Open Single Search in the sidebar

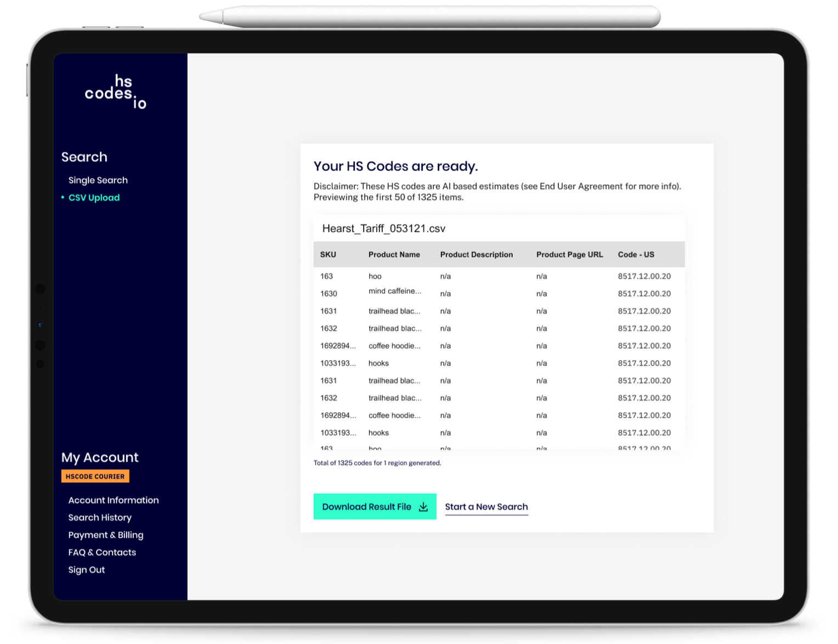click(x=98, y=180)
